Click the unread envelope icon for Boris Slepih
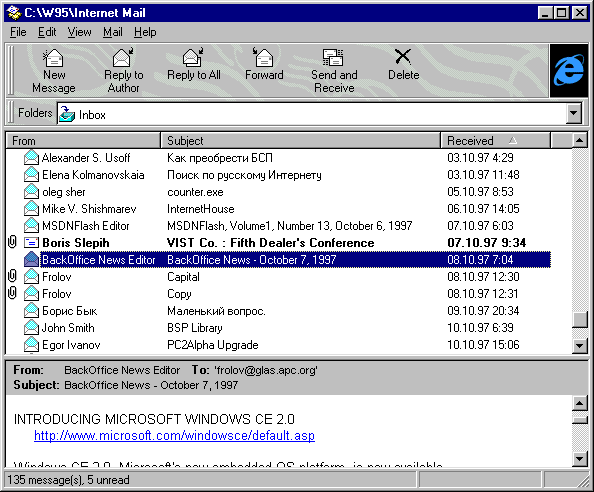Screen dimensions: 594x492 31,242
